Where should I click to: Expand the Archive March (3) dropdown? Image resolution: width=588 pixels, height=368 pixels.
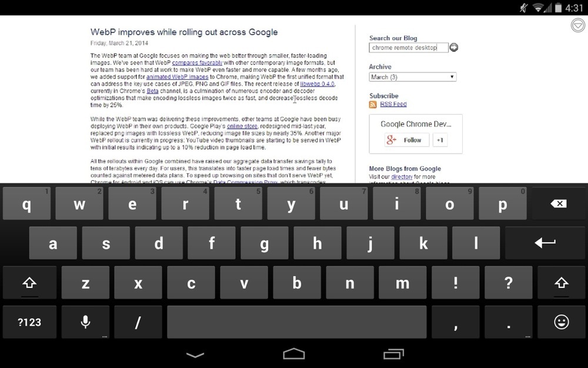[x=412, y=77]
